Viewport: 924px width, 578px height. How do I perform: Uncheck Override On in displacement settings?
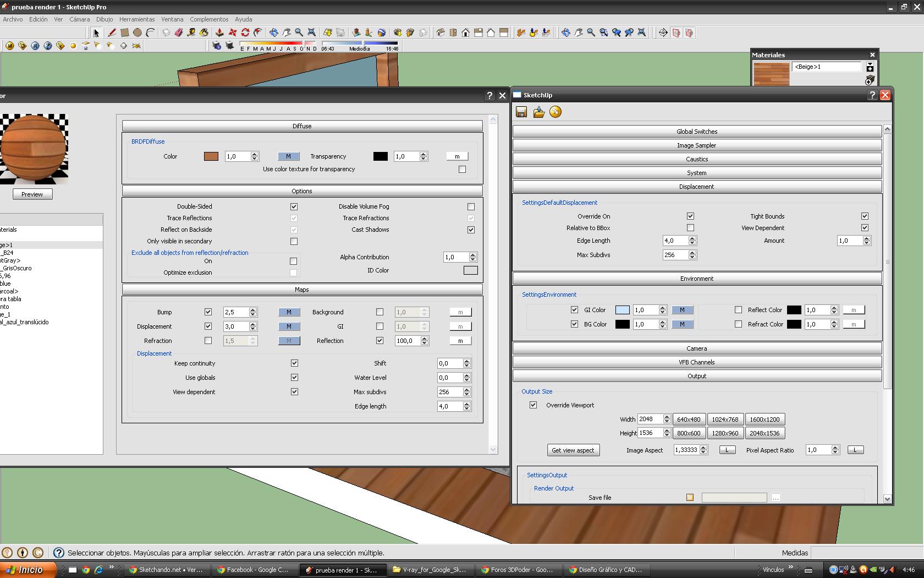pyautogui.click(x=690, y=216)
